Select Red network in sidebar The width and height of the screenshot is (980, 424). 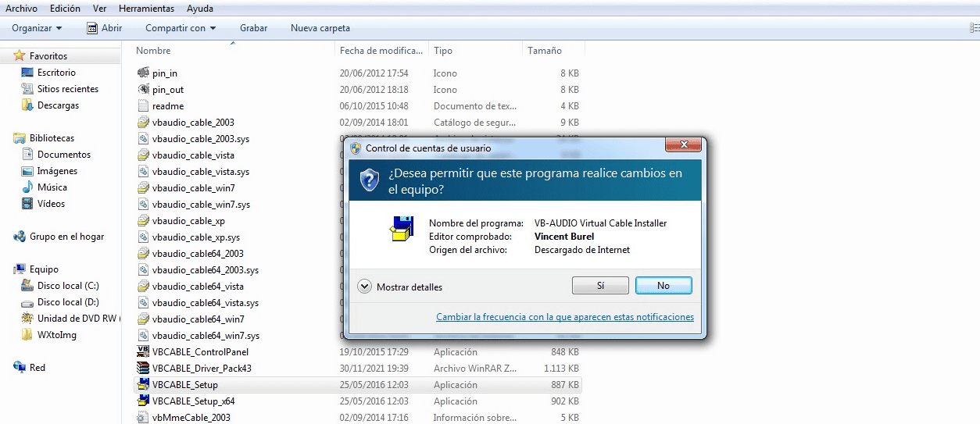click(38, 368)
